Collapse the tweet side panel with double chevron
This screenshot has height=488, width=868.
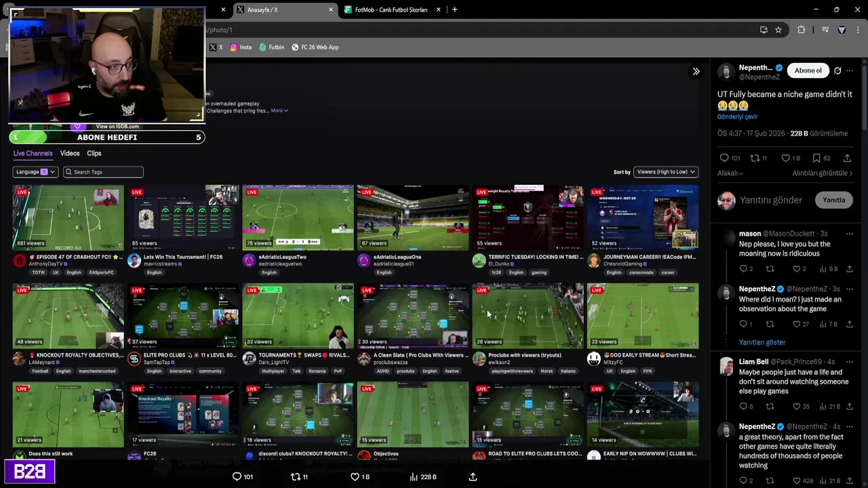coord(696,71)
